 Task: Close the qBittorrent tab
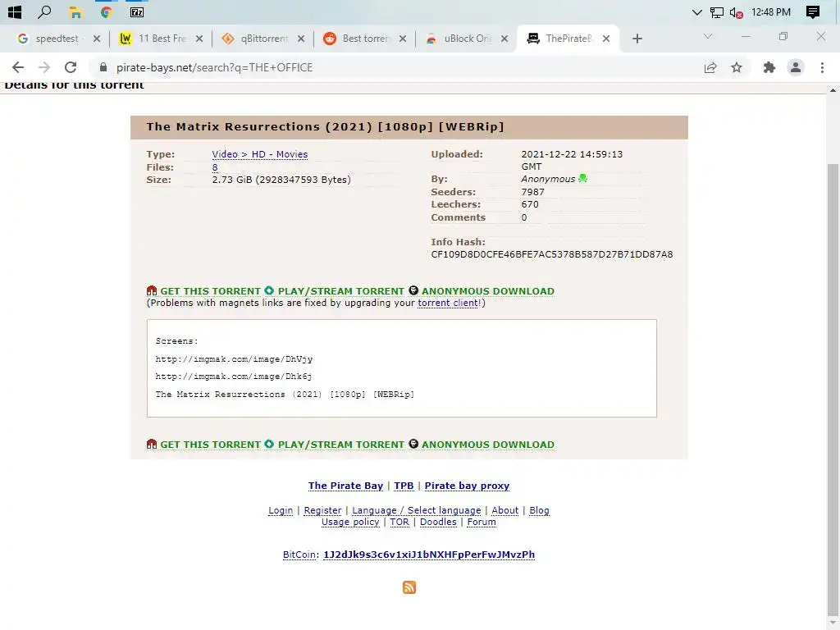(x=301, y=39)
